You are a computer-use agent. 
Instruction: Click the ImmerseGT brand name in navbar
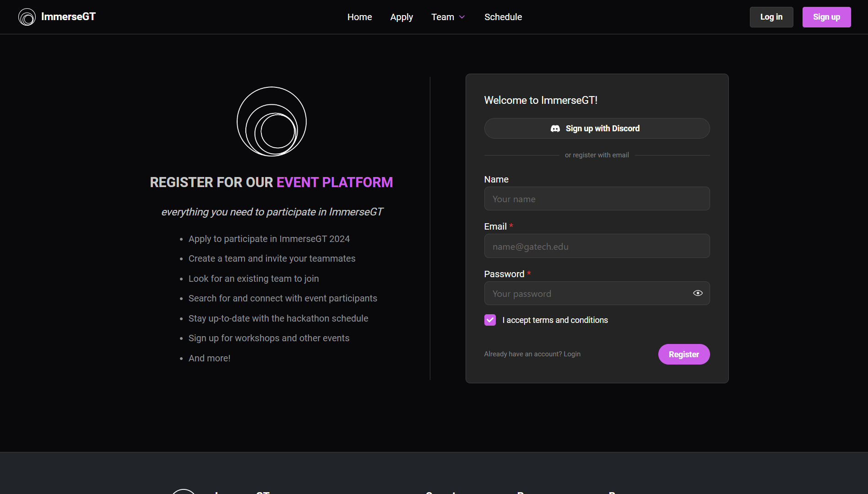pos(68,16)
